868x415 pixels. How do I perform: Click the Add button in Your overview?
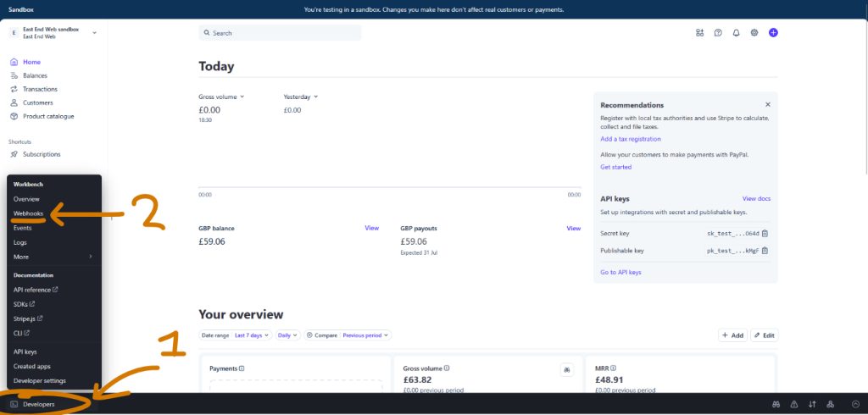(x=732, y=335)
